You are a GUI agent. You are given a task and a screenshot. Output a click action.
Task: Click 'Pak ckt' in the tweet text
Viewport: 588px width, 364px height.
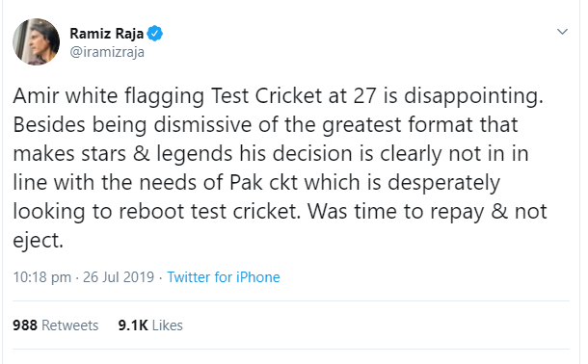pyautogui.click(x=263, y=183)
